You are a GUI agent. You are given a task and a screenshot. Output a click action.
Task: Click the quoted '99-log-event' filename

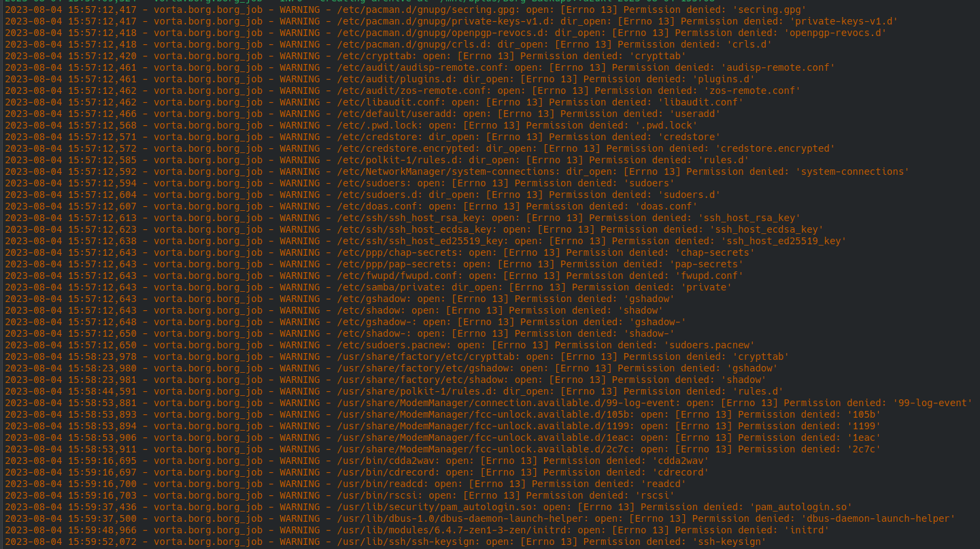(932, 403)
